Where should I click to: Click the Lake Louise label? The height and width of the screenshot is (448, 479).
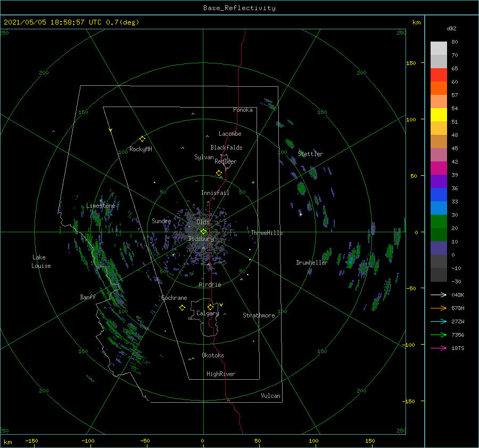click(41, 262)
